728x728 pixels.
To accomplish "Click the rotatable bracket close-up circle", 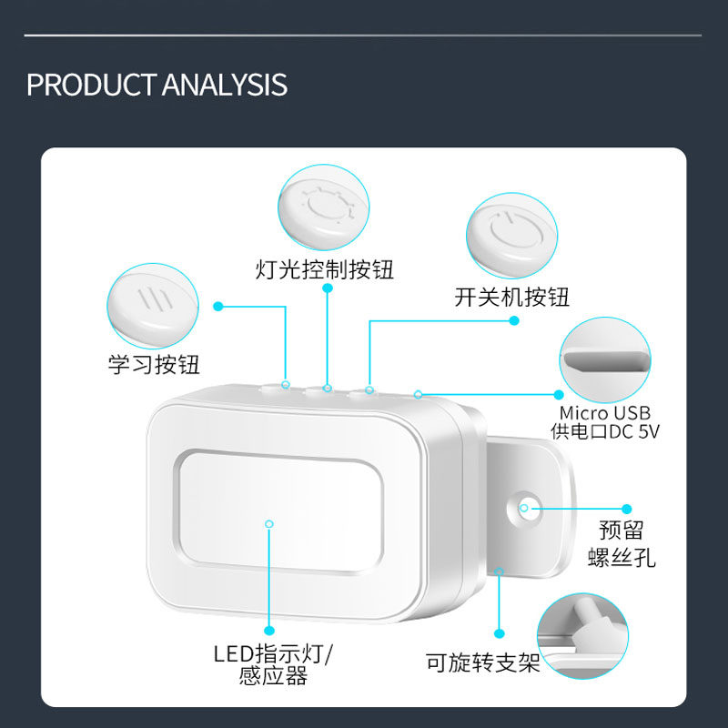I will [582, 636].
